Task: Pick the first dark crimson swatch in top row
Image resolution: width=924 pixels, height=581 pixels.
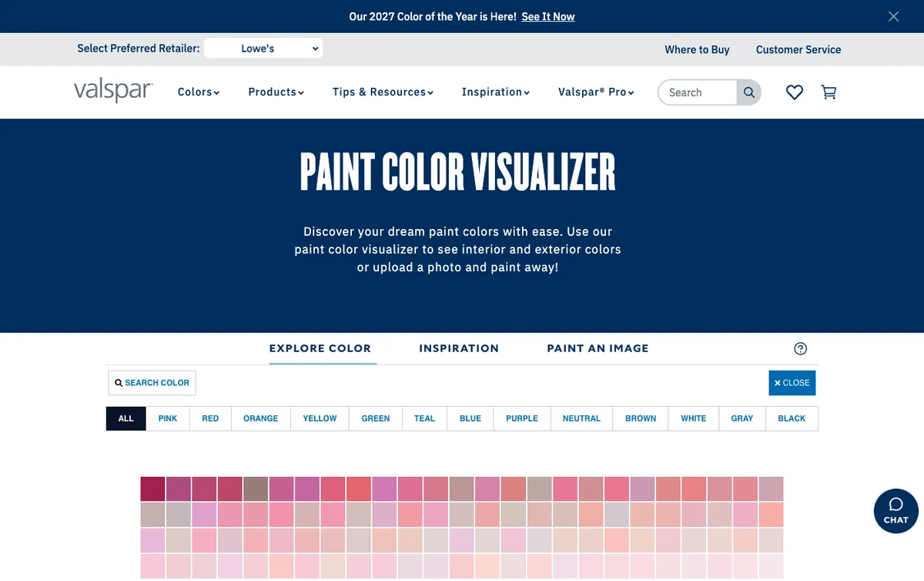Action: 152,489
